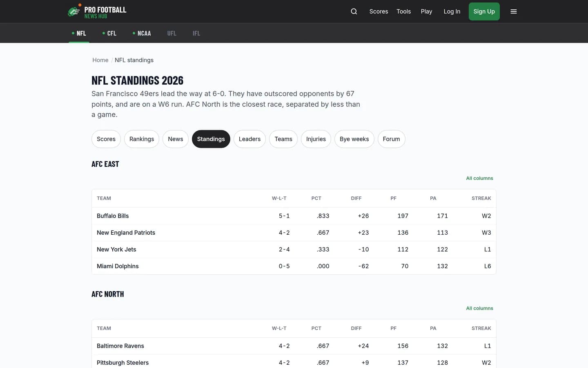Select the Injuries pill button
Screen dimensions: 588x368
[316, 139]
